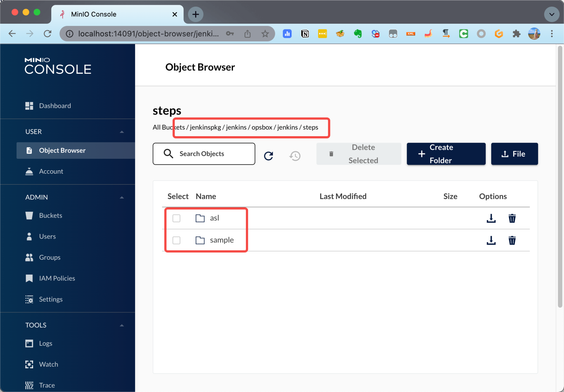This screenshot has height=392, width=564.
Task: Open the browser extensions puzzle icon
Action: click(516, 34)
